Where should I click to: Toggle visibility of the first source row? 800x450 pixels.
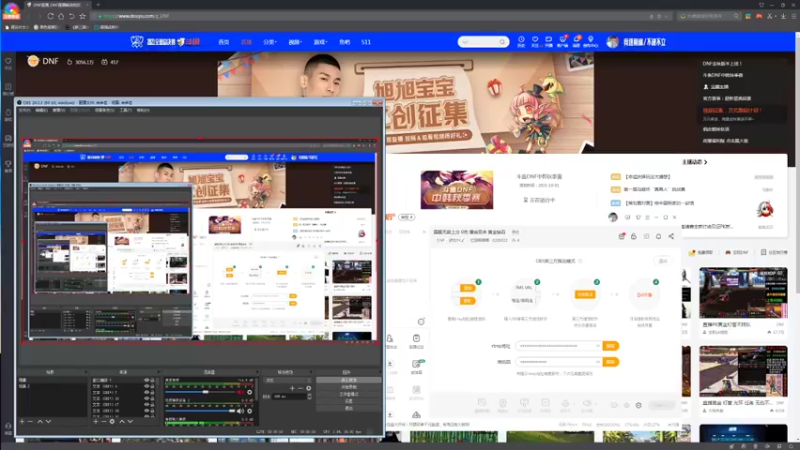tap(146, 380)
